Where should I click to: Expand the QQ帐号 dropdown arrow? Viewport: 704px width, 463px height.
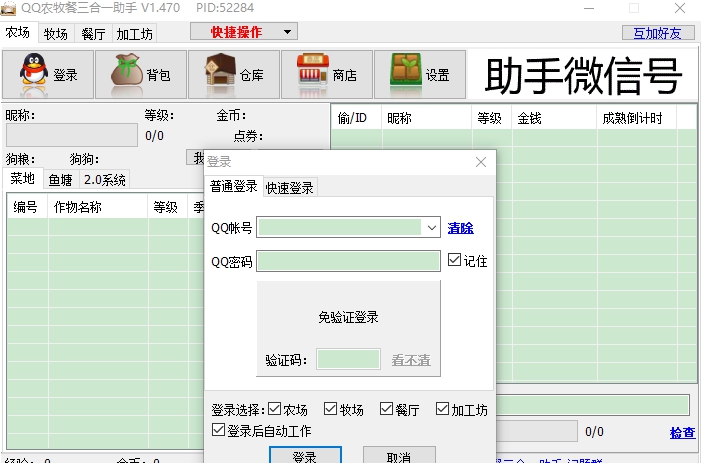click(x=431, y=228)
